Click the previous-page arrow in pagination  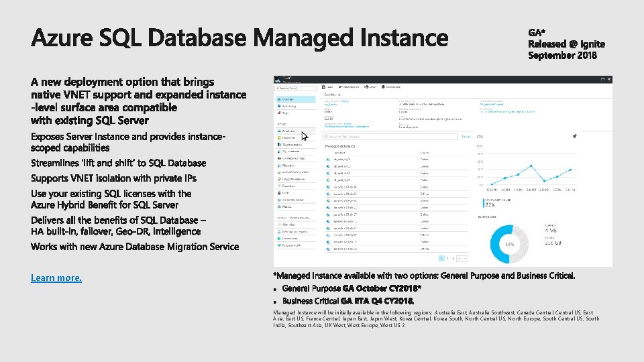click(459, 259)
